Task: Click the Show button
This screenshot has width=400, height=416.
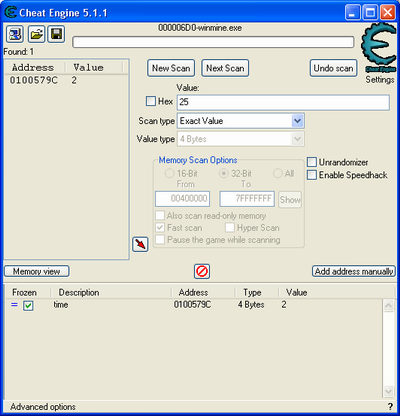Action: [x=290, y=199]
